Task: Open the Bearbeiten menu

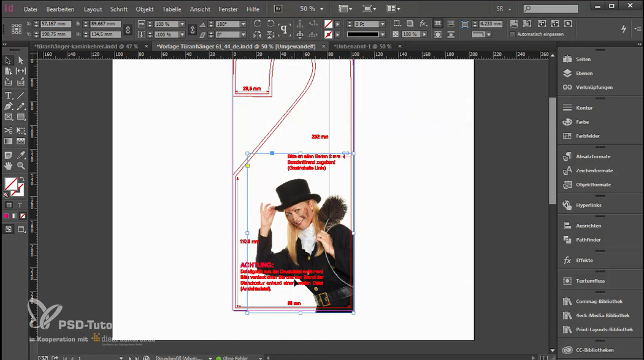Action: [x=60, y=9]
